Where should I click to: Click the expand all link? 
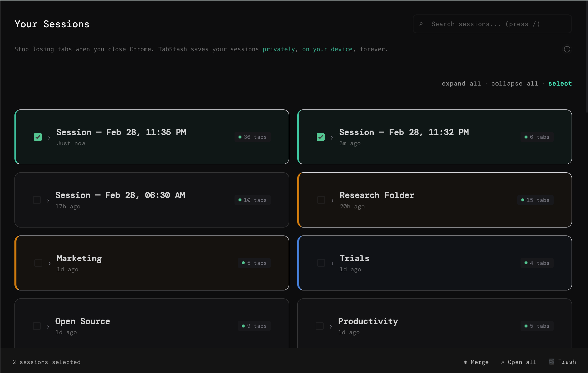[x=461, y=83]
